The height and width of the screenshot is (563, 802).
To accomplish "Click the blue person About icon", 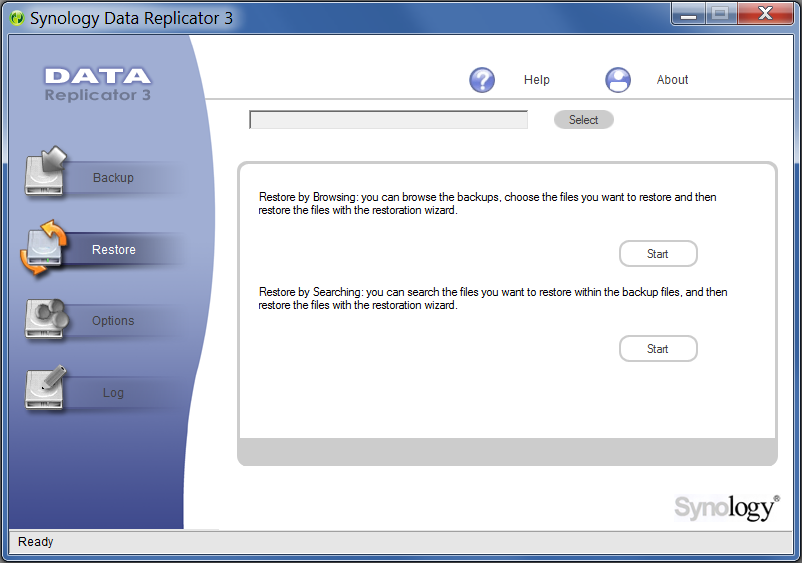I will tap(618, 80).
